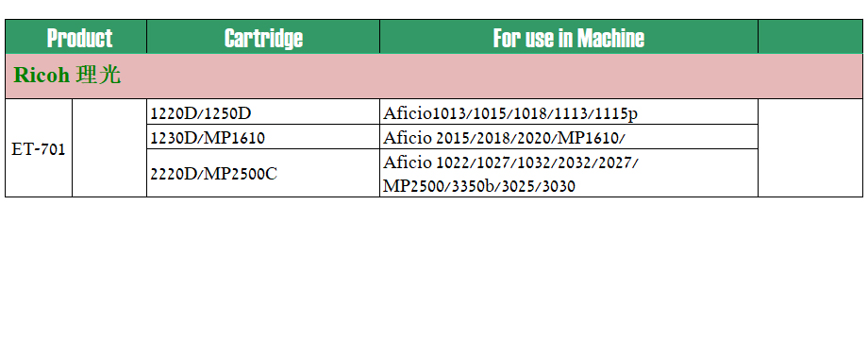Select the Aficio 2015/2018/2020/MP1610/ cell
This screenshot has width=868, height=359.
[569, 137]
